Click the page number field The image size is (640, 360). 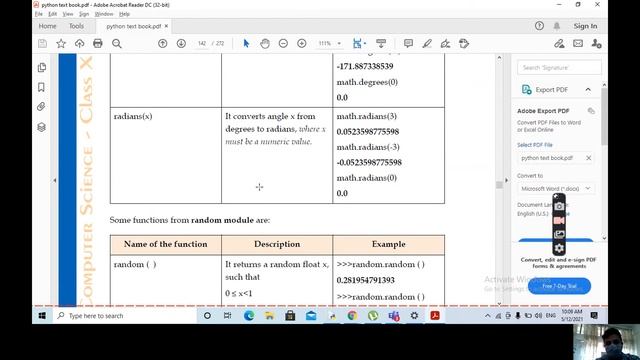pos(202,43)
